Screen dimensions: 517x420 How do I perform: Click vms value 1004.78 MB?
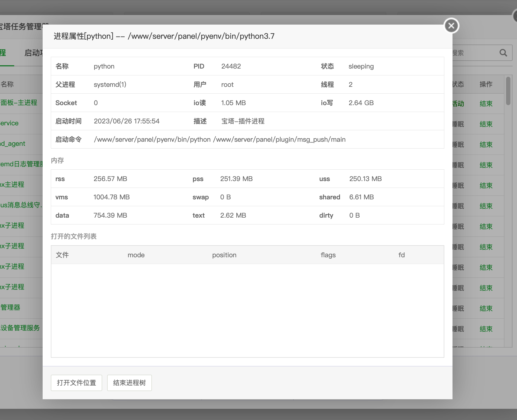coord(111,197)
